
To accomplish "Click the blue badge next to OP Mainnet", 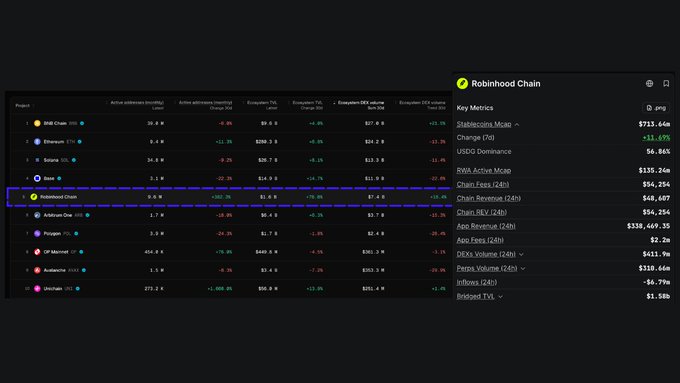I will pyautogui.click(x=81, y=252).
